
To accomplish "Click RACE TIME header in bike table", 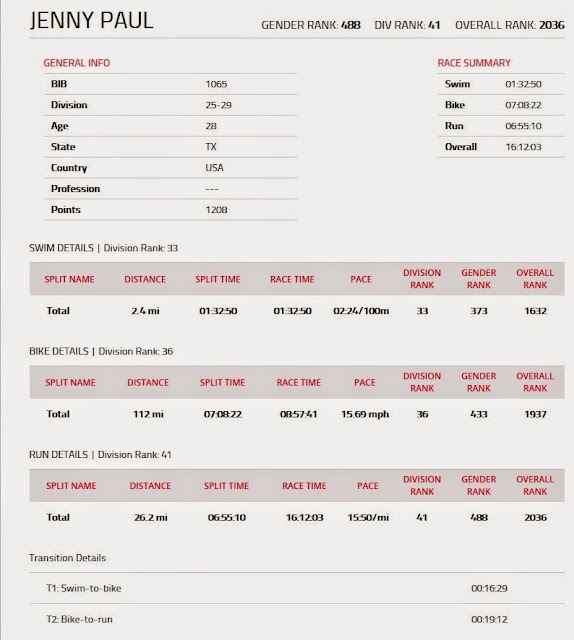I will [x=298, y=382].
